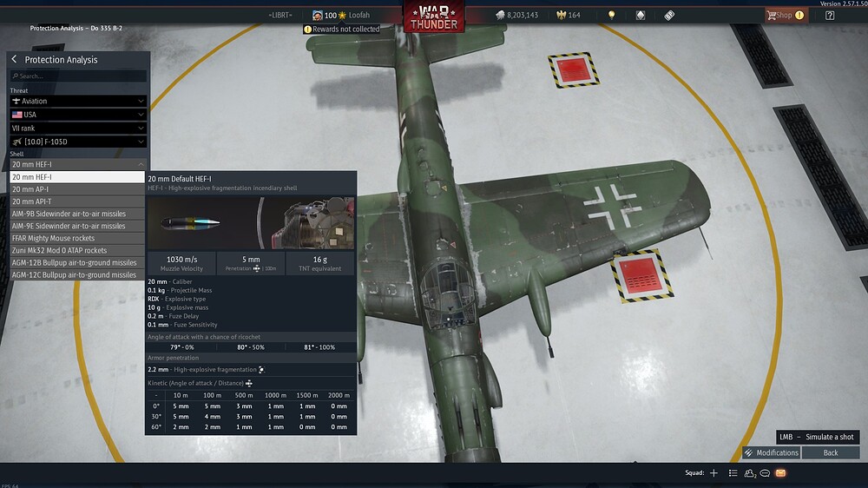The width and height of the screenshot is (868, 488).
Task: Click the 16 g TNT equivalent stat
Action: click(320, 263)
